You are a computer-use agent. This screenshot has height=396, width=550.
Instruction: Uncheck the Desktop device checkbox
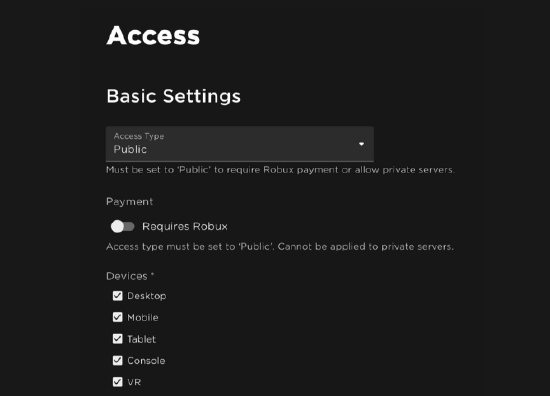pos(118,296)
